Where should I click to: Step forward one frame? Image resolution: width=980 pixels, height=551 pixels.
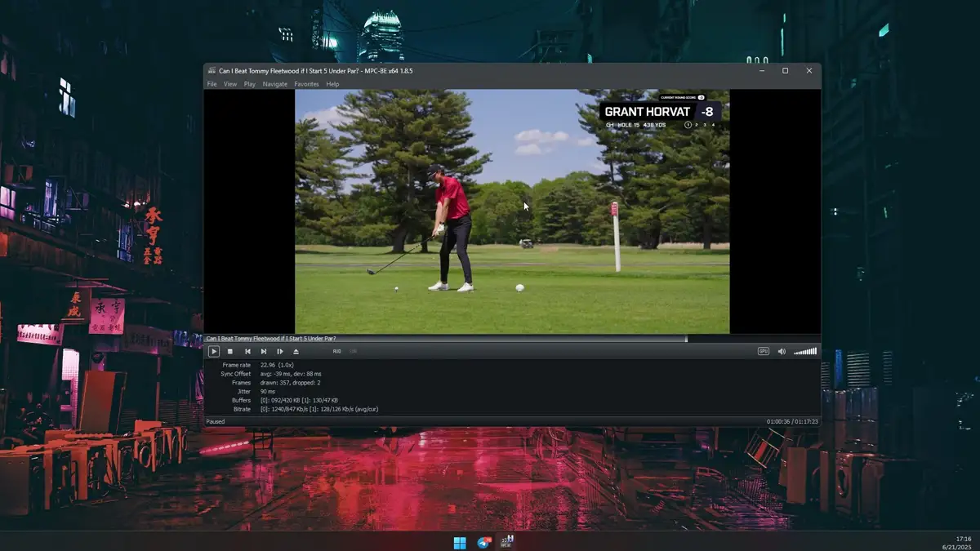(280, 351)
